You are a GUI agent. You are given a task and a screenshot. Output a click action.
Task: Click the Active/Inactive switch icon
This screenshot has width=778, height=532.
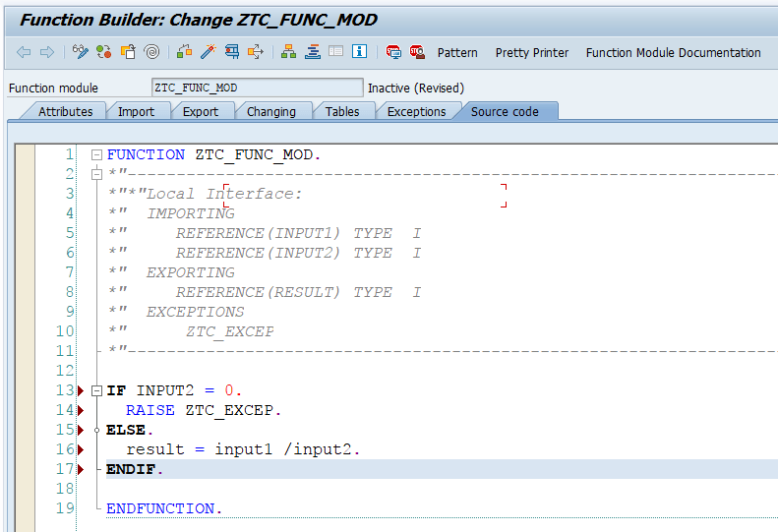103,51
